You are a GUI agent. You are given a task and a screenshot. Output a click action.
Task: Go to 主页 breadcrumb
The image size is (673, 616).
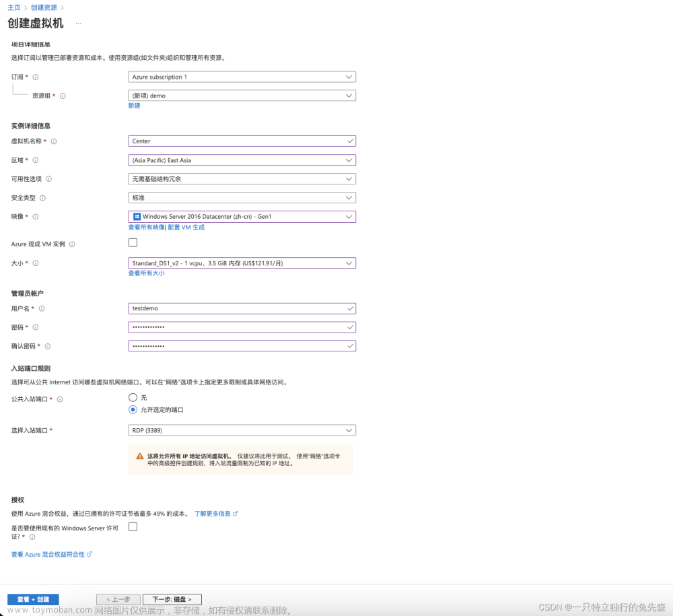13,7
